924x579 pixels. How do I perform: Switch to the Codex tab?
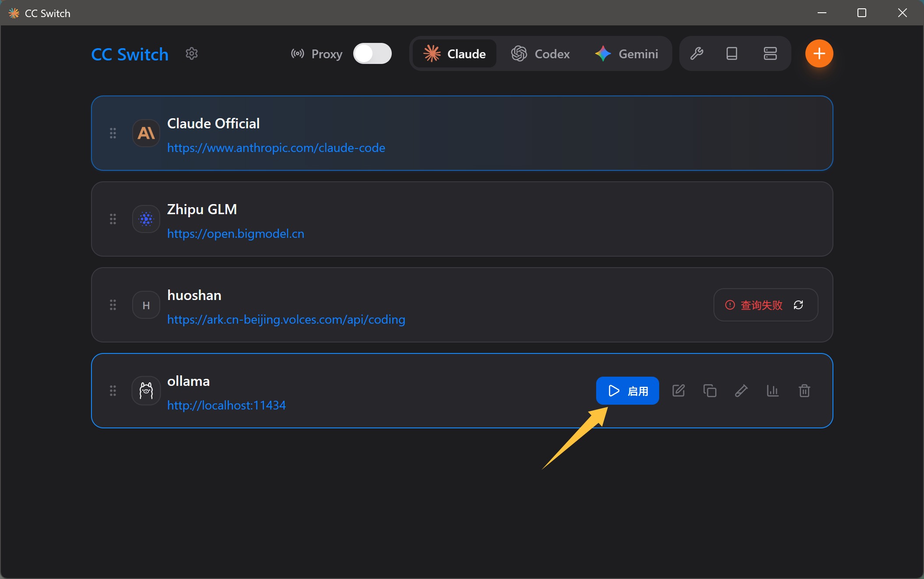(x=541, y=53)
